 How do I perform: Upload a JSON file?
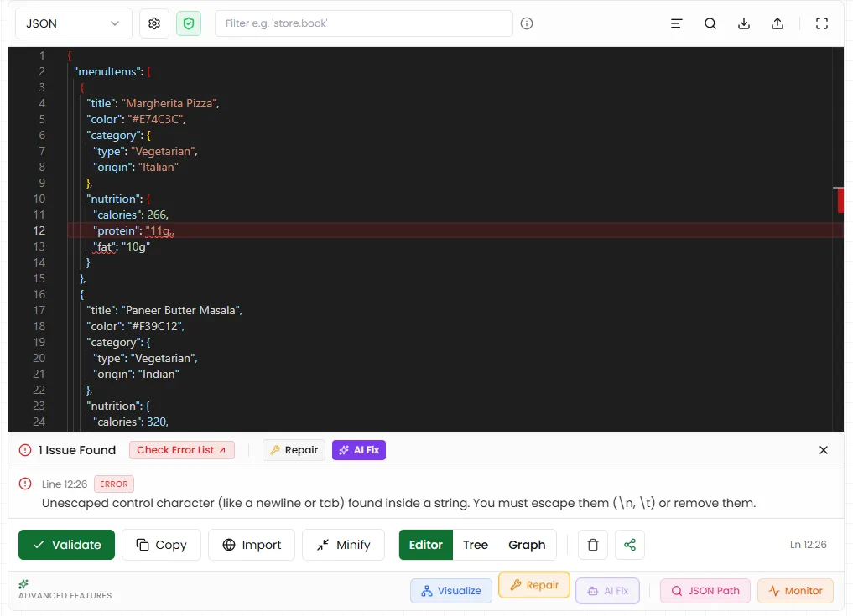pyautogui.click(x=778, y=23)
